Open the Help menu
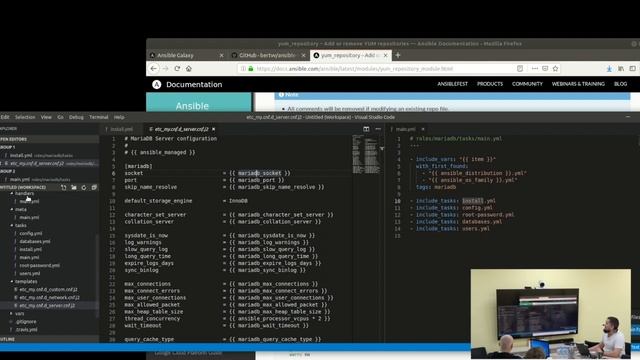The width and height of the screenshot is (640, 360). pyautogui.click(x=119, y=117)
